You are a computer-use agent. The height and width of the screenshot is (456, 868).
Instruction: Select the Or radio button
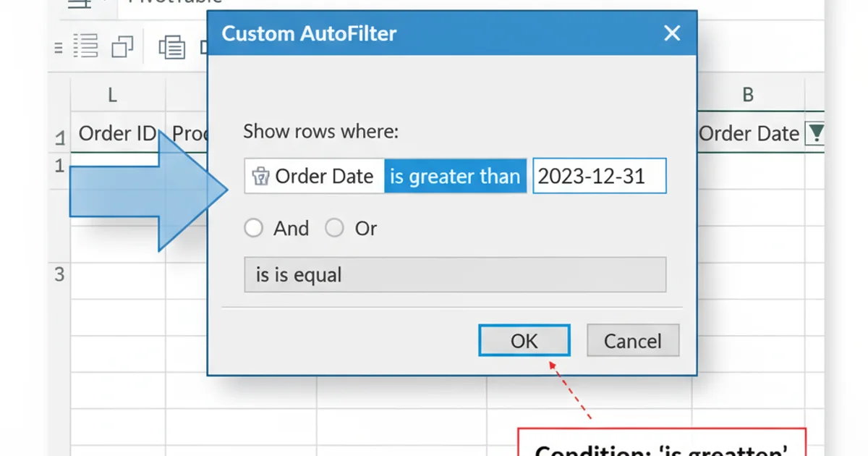tap(335, 228)
